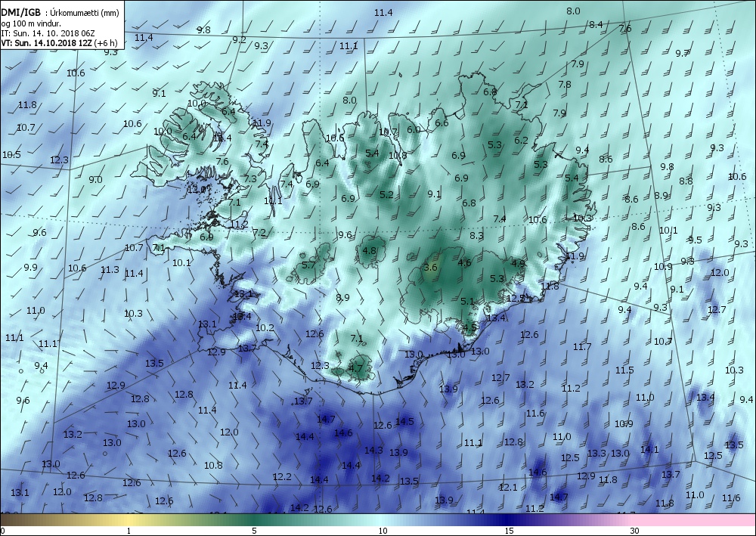Select the 6.2 value on the map

click(x=521, y=141)
